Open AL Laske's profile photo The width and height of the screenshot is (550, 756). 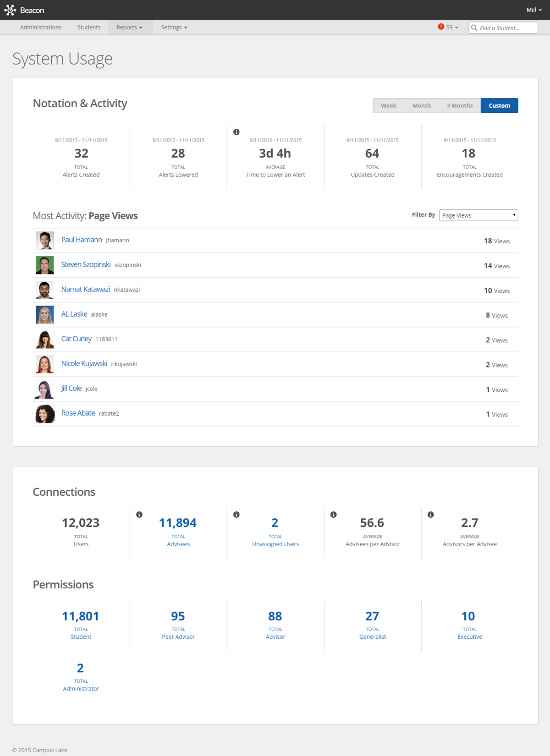[45, 315]
